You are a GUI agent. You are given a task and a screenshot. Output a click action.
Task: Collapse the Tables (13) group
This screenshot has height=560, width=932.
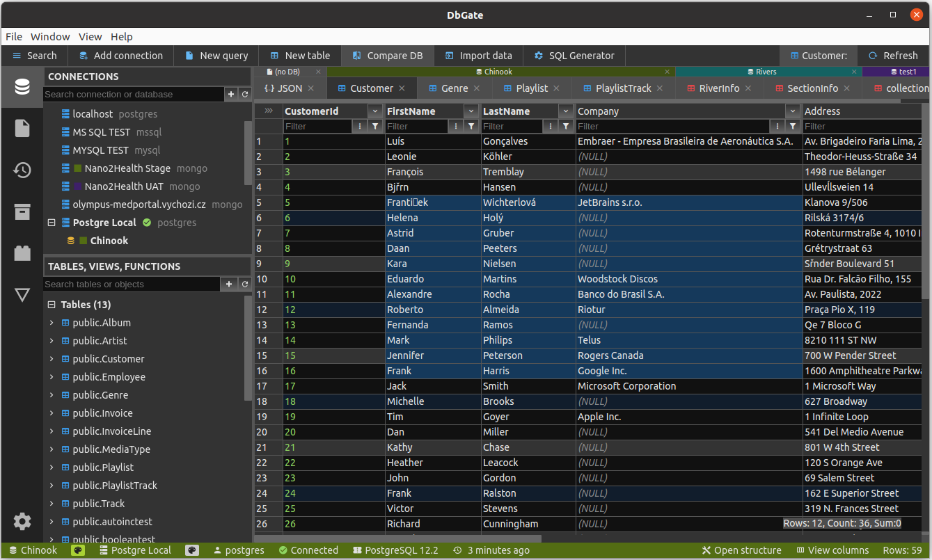(52, 305)
